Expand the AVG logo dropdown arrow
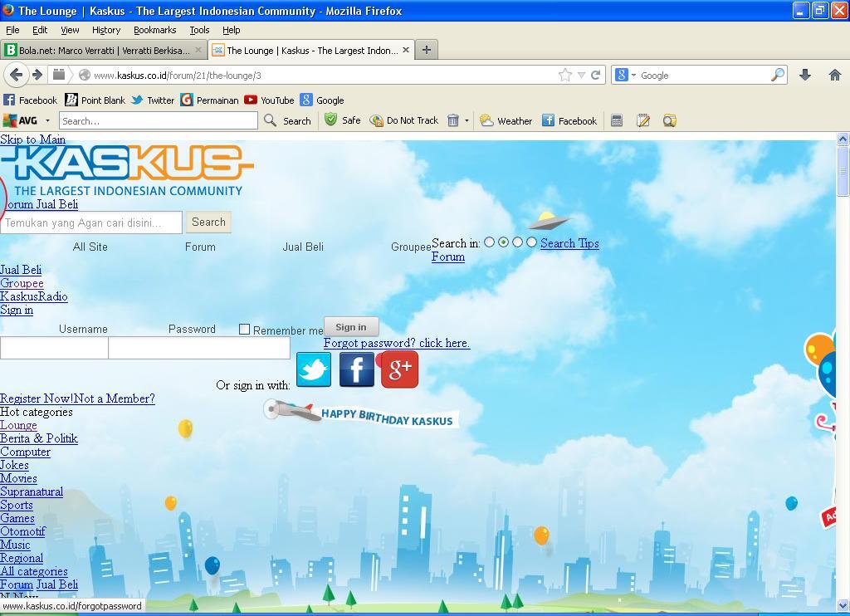This screenshot has width=850, height=616. click(x=47, y=120)
